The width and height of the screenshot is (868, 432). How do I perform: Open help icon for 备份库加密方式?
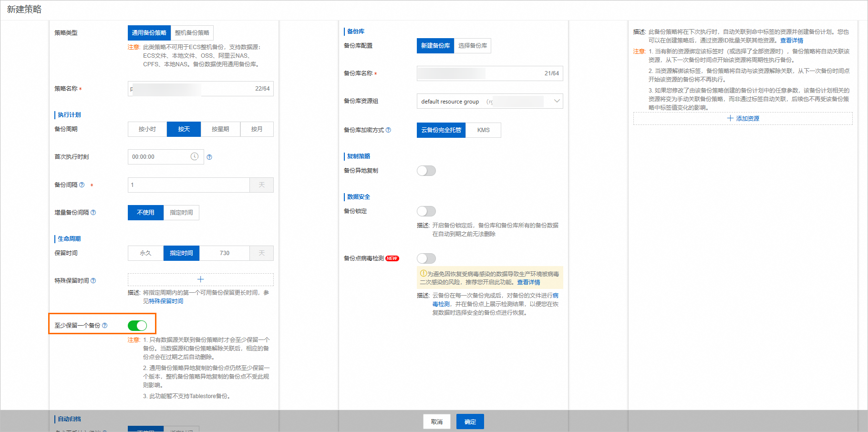pyautogui.click(x=388, y=130)
